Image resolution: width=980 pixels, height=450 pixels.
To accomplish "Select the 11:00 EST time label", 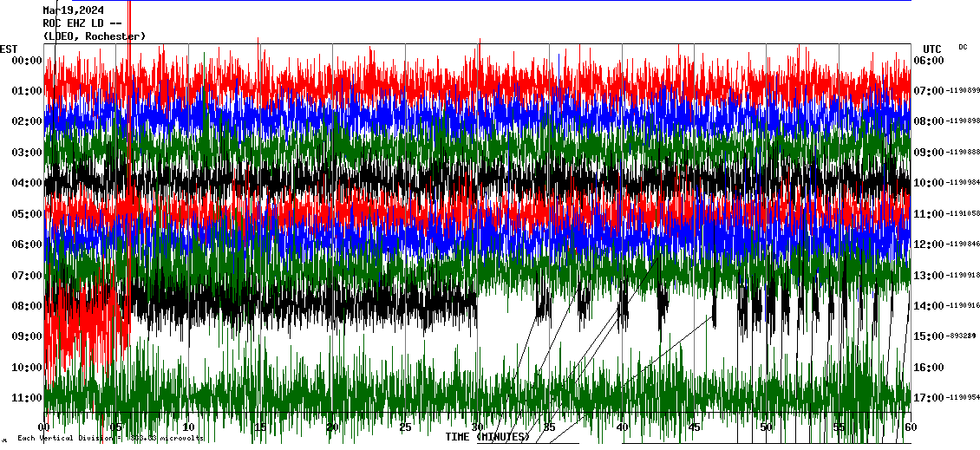I will tap(27, 398).
